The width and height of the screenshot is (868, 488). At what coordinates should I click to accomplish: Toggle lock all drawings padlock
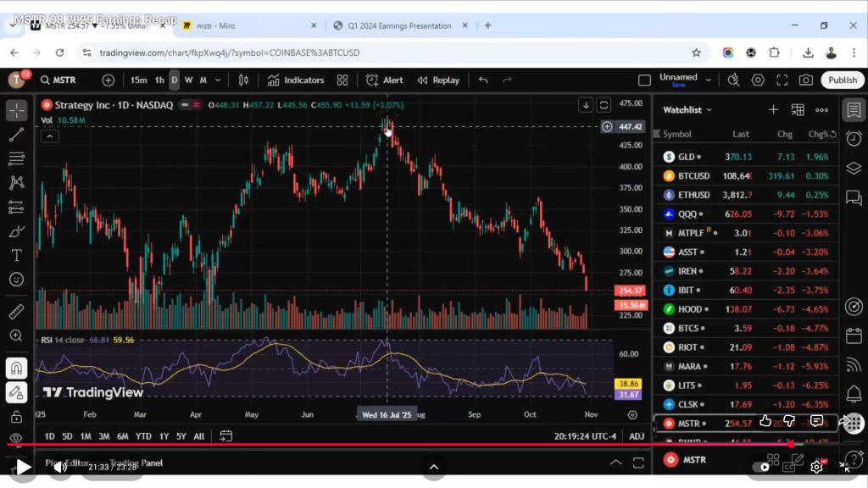tap(16, 417)
